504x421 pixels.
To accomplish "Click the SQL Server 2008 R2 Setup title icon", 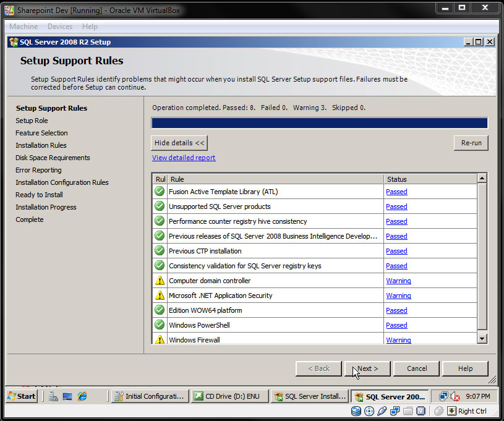I will pyautogui.click(x=14, y=42).
